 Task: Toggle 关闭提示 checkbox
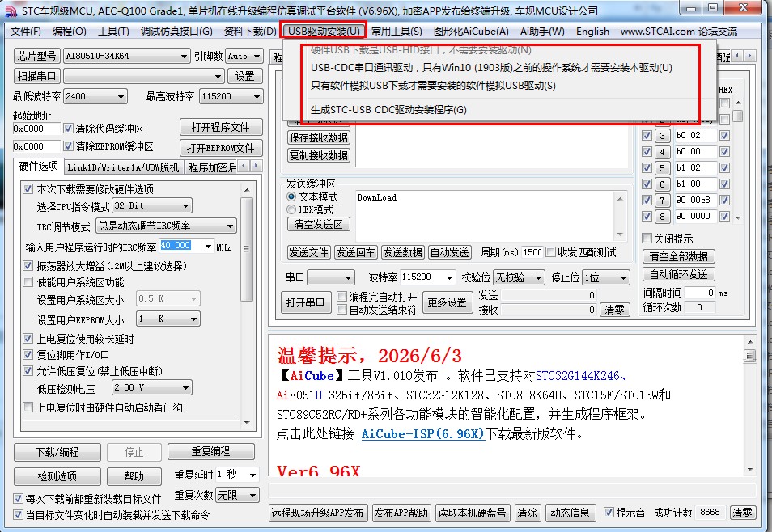click(647, 239)
